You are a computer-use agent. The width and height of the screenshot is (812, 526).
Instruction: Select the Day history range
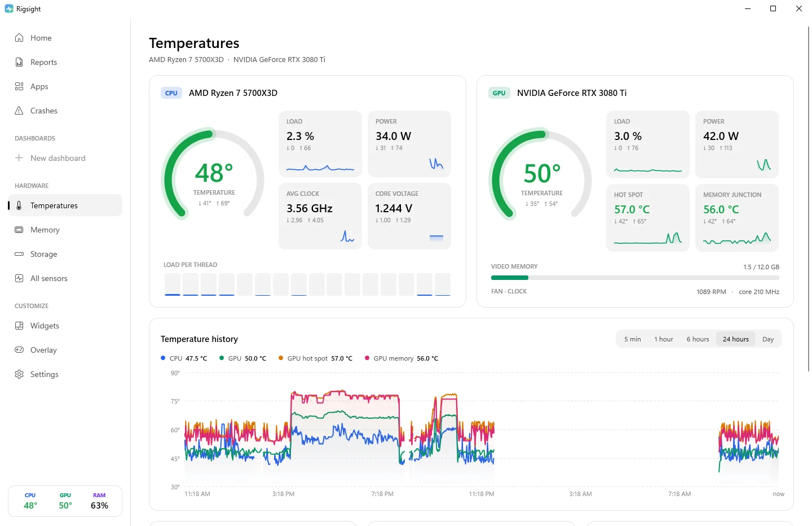point(768,339)
